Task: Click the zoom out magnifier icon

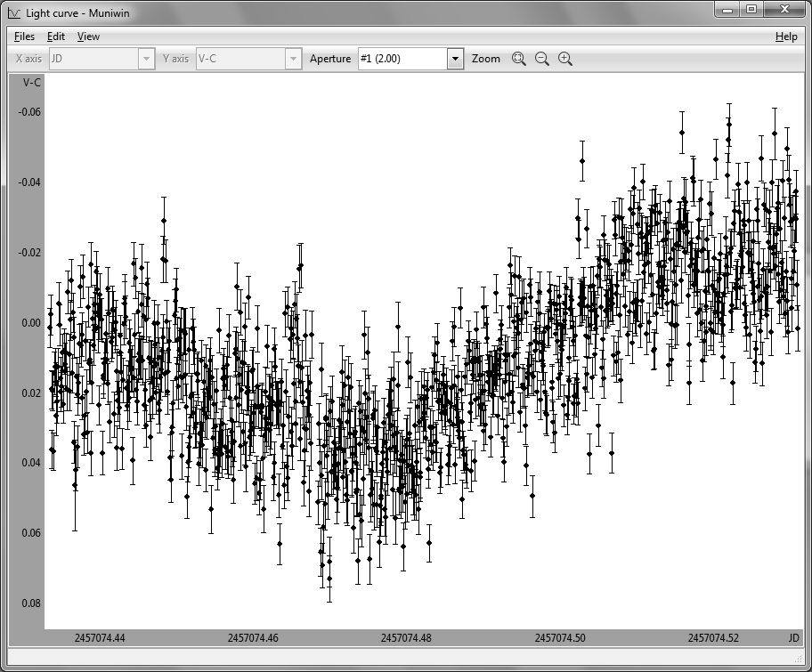Action: 542,59
